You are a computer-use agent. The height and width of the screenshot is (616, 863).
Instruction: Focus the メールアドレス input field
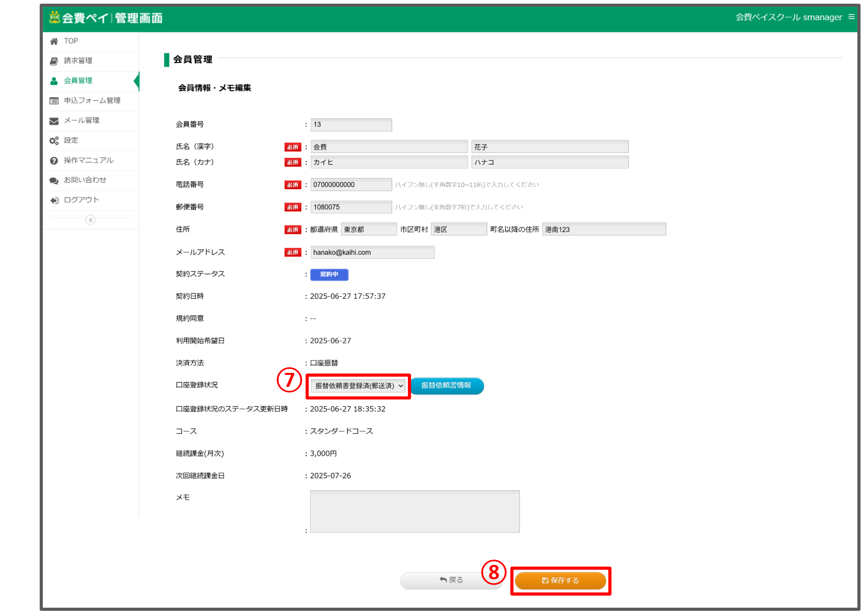[372, 252]
